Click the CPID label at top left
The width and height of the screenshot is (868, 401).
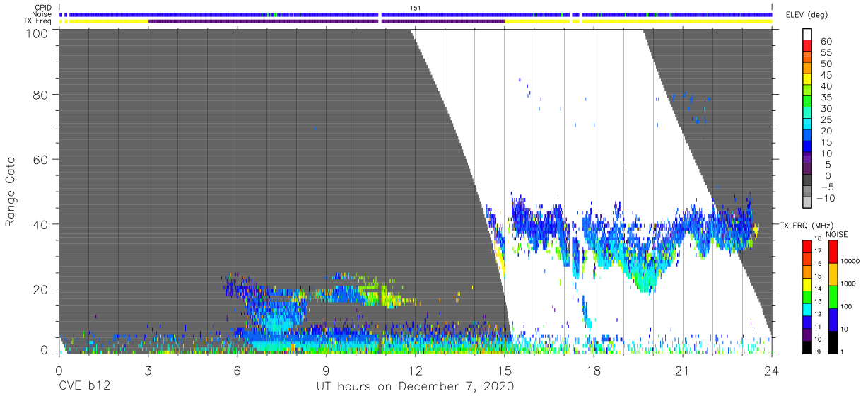42,7
